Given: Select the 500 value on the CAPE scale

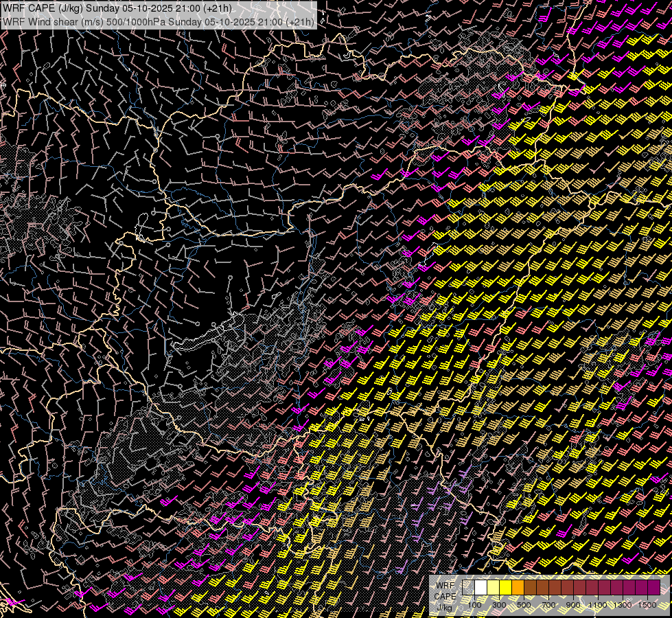Looking at the screenshot, I should [524, 605].
